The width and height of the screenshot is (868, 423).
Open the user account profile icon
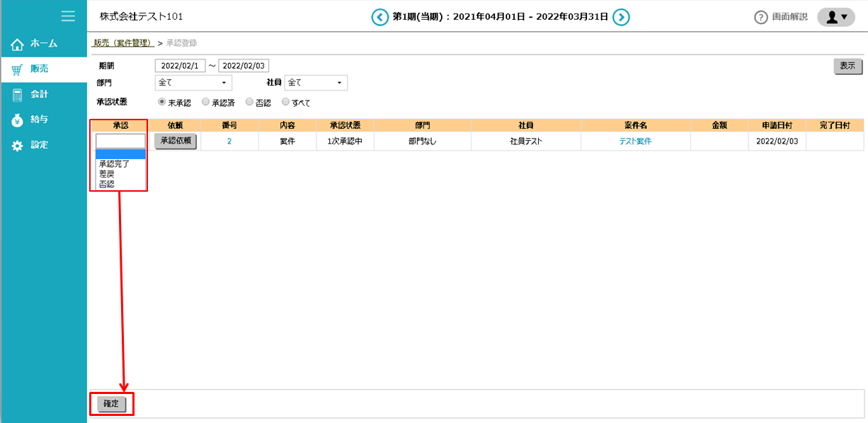[835, 17]
